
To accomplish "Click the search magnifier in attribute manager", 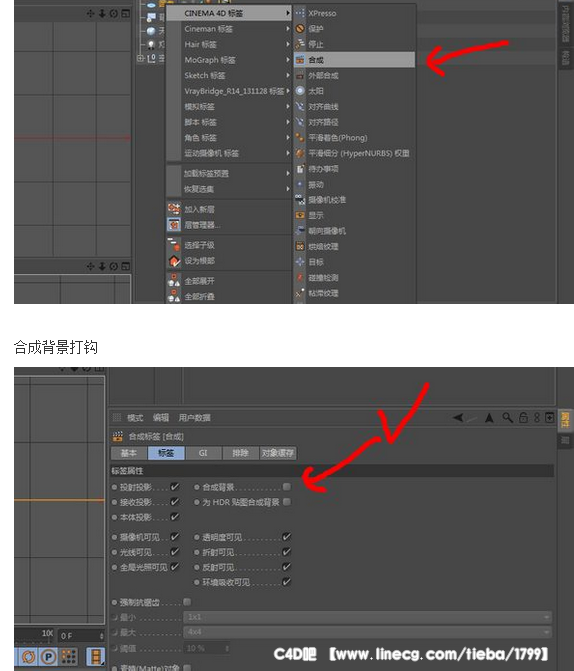I will [x=508, y=417].
